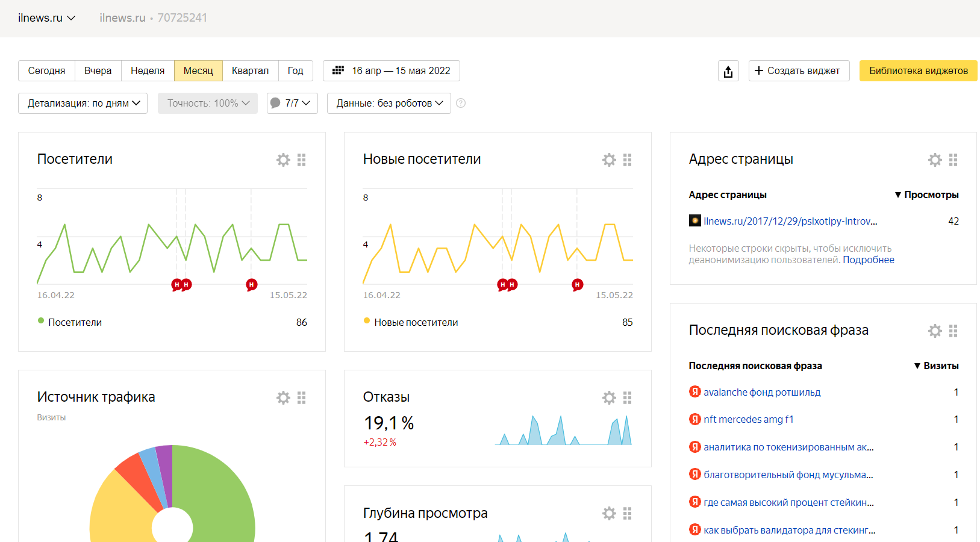Toggle green Посетители legend dot
980x542 pixels.
(x=41, y=321)
